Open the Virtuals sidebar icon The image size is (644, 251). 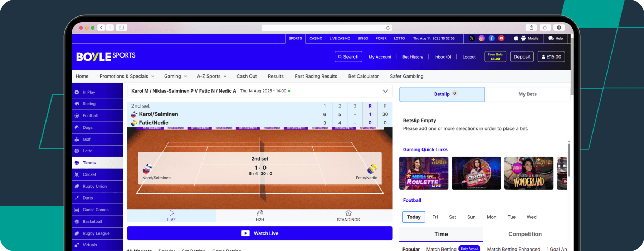click(x=77, y=245)
